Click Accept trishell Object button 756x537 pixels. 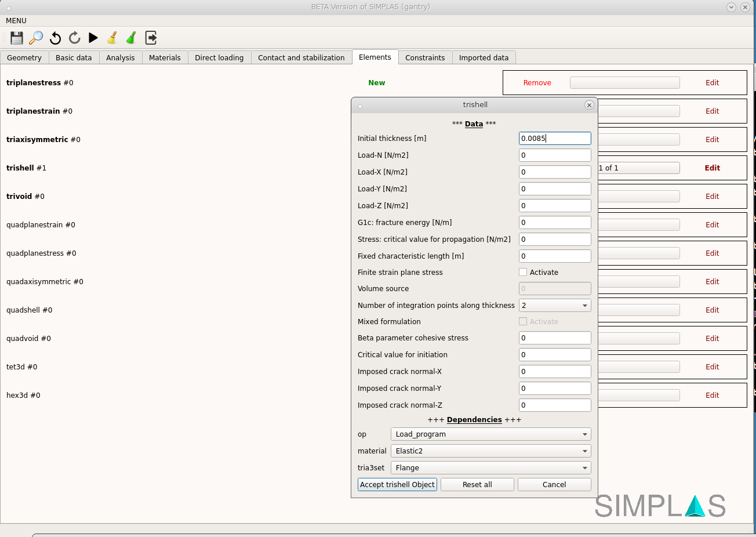coord(397,485)
